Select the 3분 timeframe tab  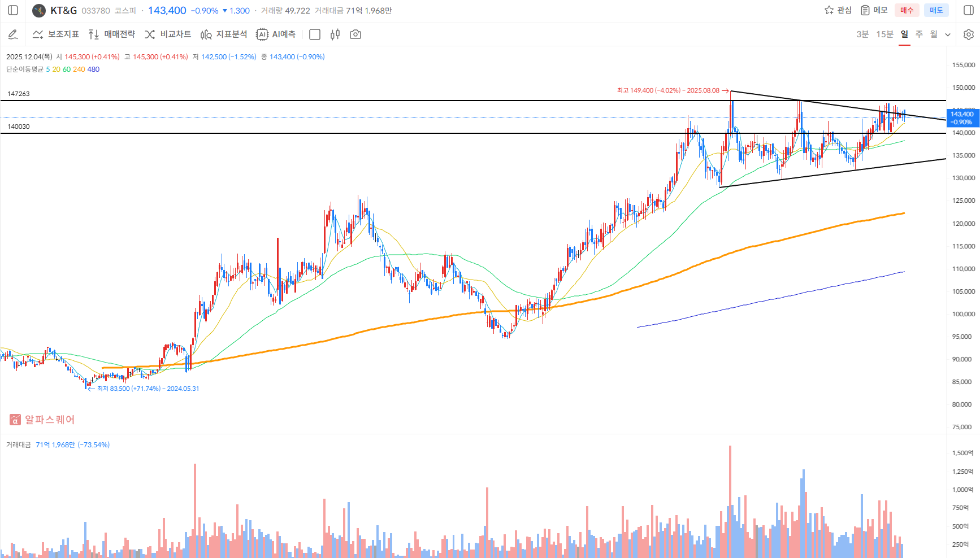(862, 34)
